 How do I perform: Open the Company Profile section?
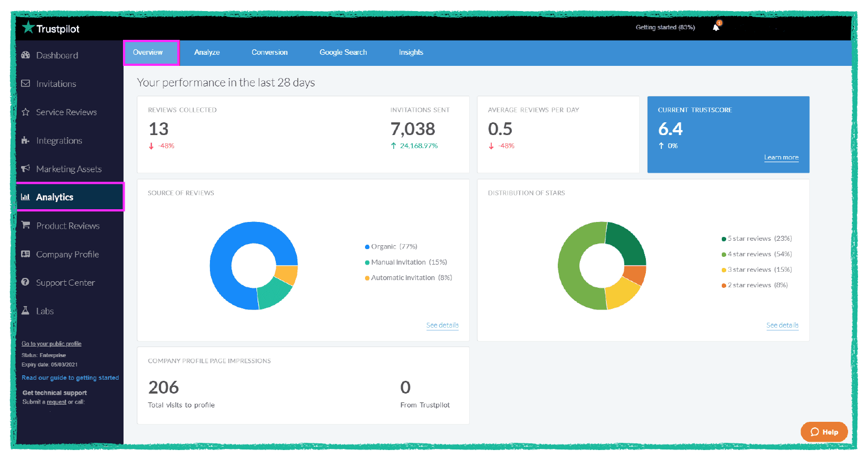click(67, 254)
